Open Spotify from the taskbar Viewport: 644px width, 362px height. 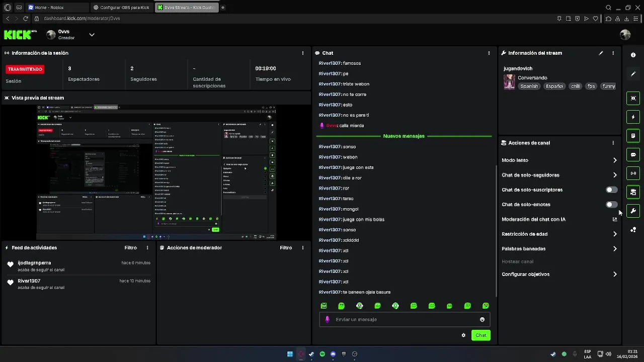[x=323, y=354]
